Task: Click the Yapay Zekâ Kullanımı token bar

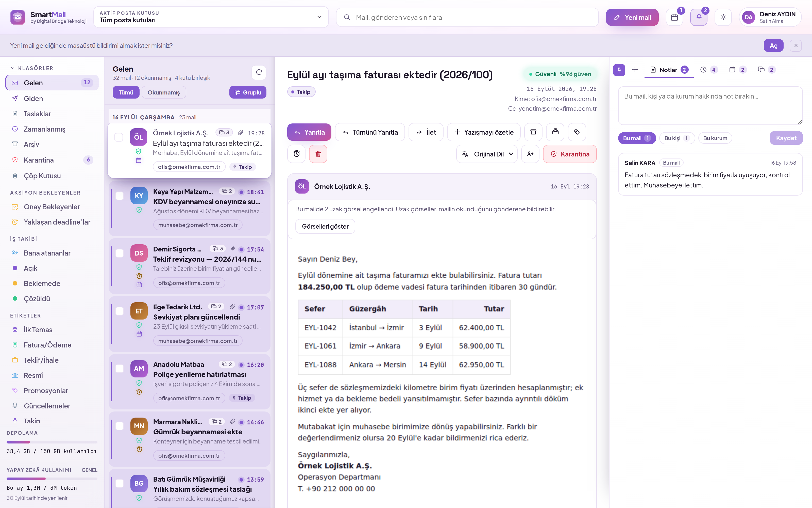Action: point(52,479)
